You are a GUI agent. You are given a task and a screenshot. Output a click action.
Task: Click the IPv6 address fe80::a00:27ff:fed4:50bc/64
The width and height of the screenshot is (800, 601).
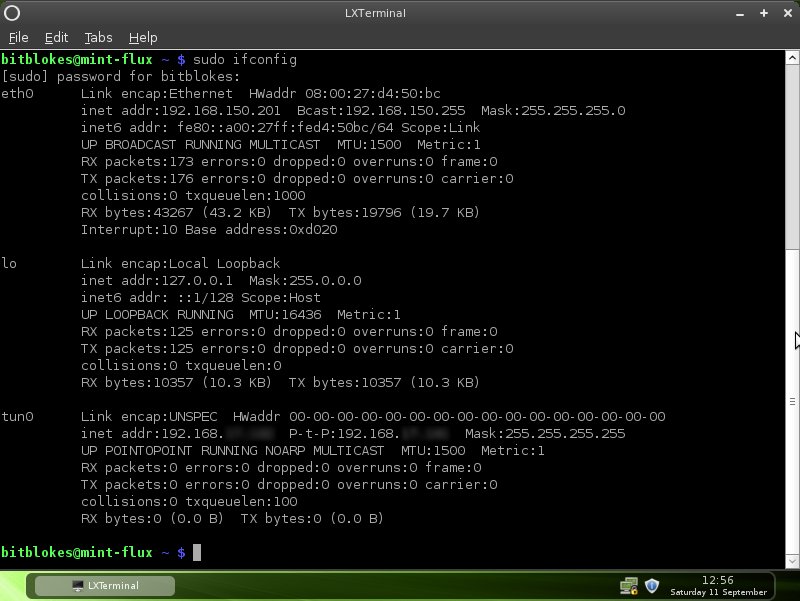tap(285, 128)
